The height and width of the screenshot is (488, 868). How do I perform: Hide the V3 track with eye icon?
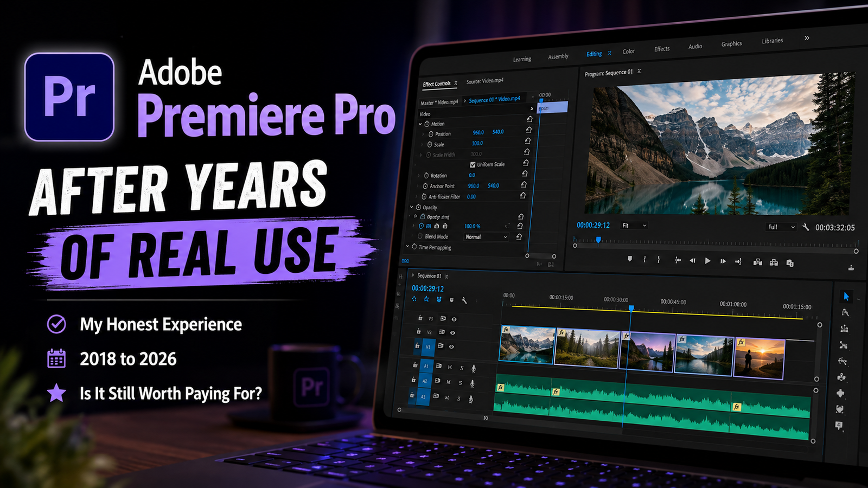click(x=454, y=319)
